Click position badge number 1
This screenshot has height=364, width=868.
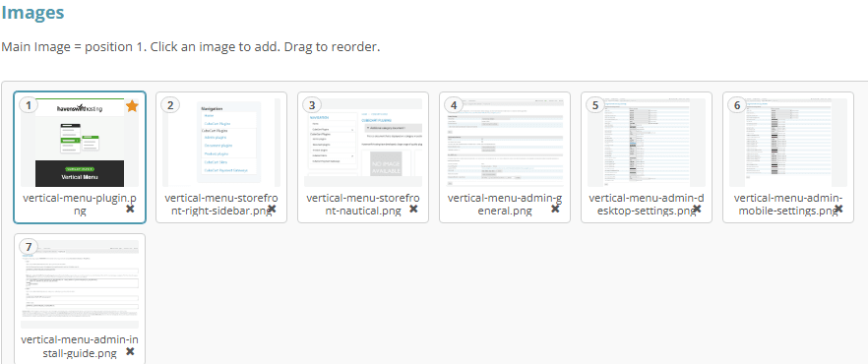click(x=29, y=105)
